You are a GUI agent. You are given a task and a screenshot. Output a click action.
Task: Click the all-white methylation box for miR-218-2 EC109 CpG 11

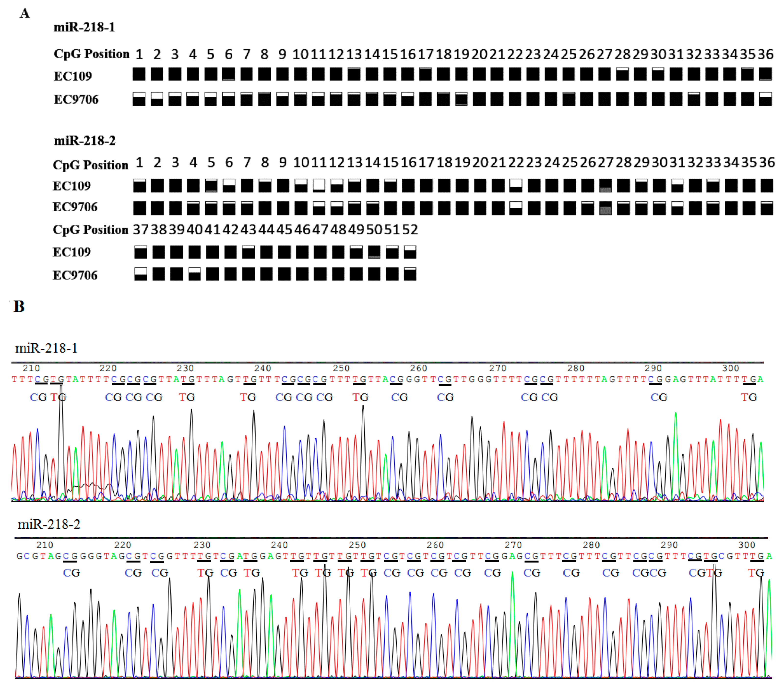(x=319, y=186)
